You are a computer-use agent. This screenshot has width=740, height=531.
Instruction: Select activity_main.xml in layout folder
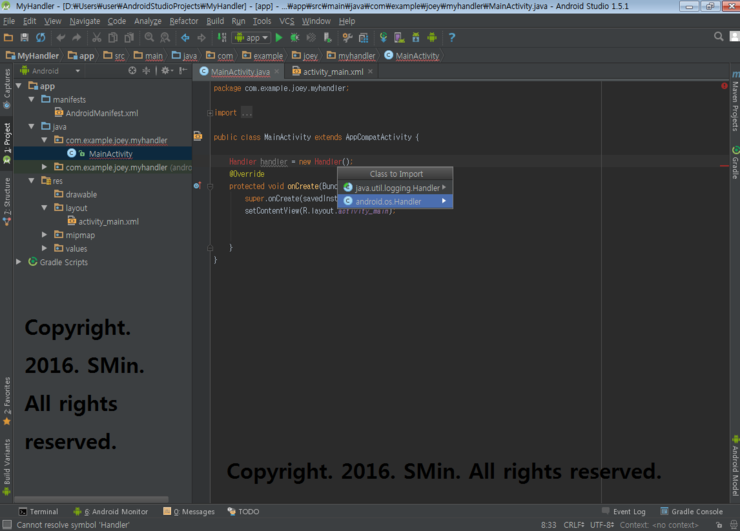(103, 221)
